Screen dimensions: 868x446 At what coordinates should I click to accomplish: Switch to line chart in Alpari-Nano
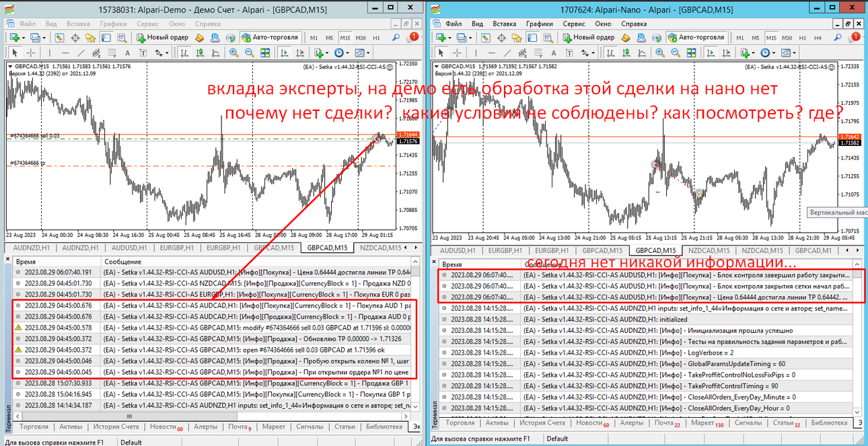coord(642,52)
